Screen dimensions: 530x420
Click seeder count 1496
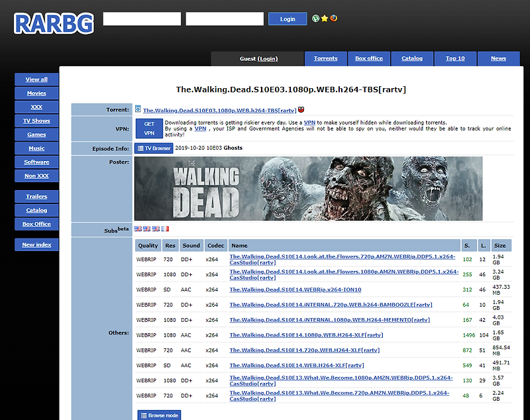pyautogui.click(x=469, y=335)
